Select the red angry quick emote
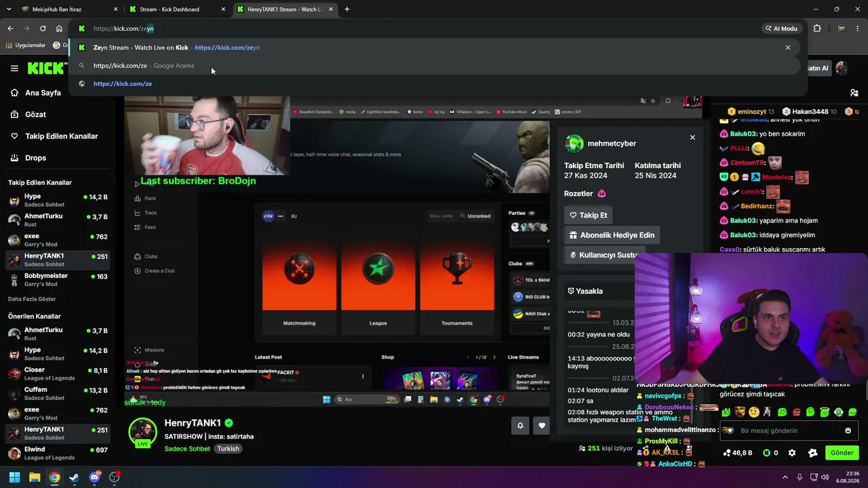Image resolution: width=868 pixels, height=488 pixels. click(796, 411)
